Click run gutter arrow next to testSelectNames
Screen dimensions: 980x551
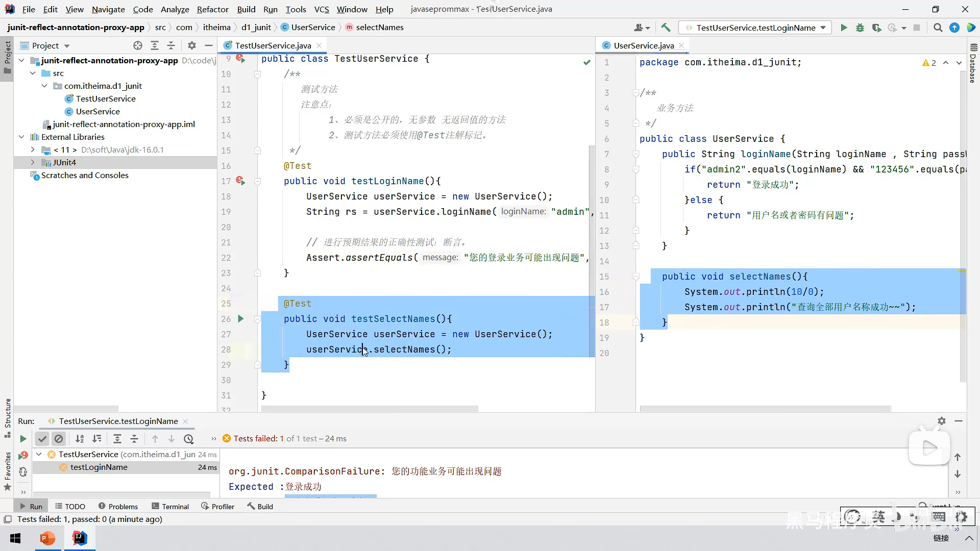(241, 319)
